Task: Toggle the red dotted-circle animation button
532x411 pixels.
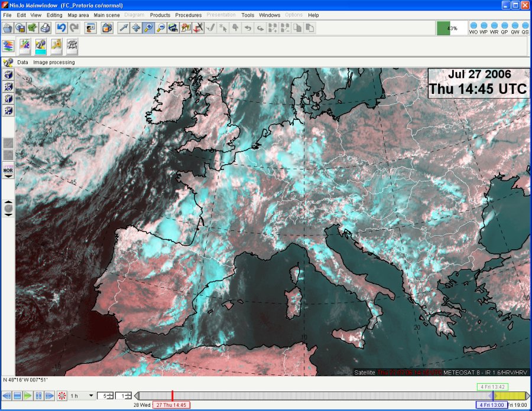Action: coord(61,396)
